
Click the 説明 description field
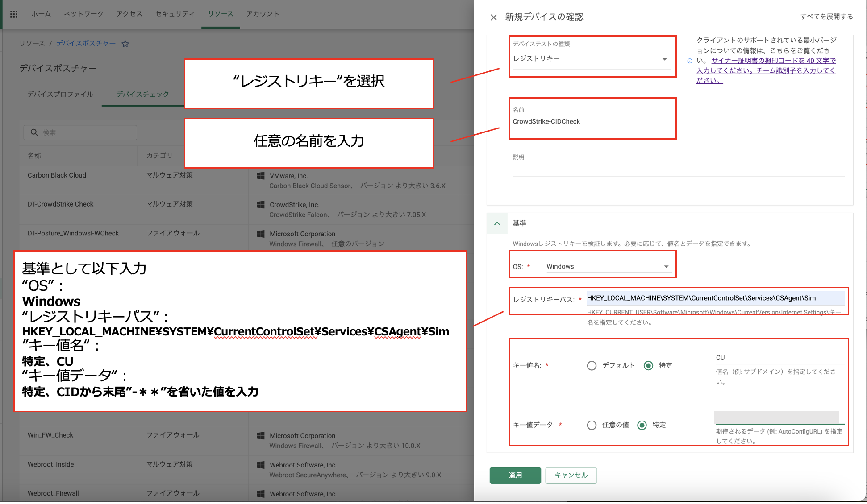click(x=678, y=169)
